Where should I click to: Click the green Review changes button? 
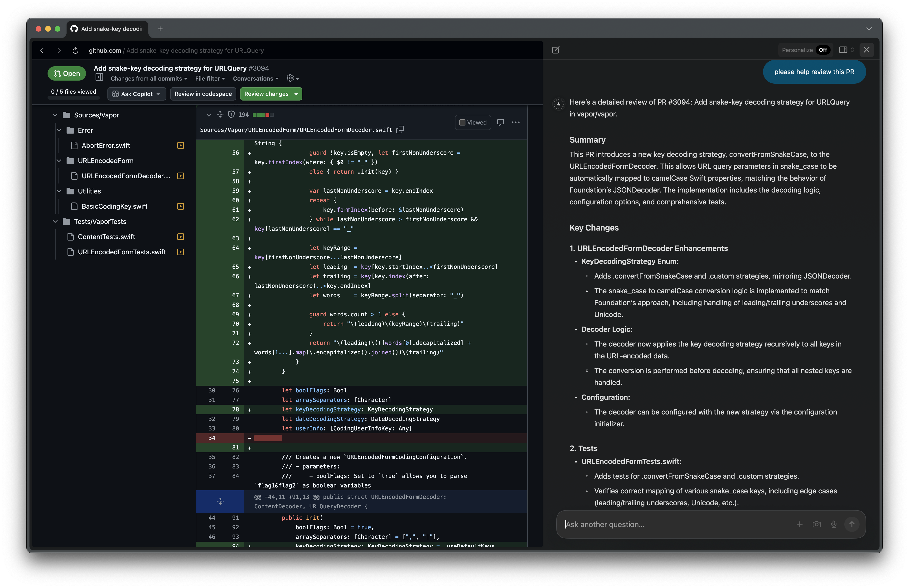(x=271, y=94)
